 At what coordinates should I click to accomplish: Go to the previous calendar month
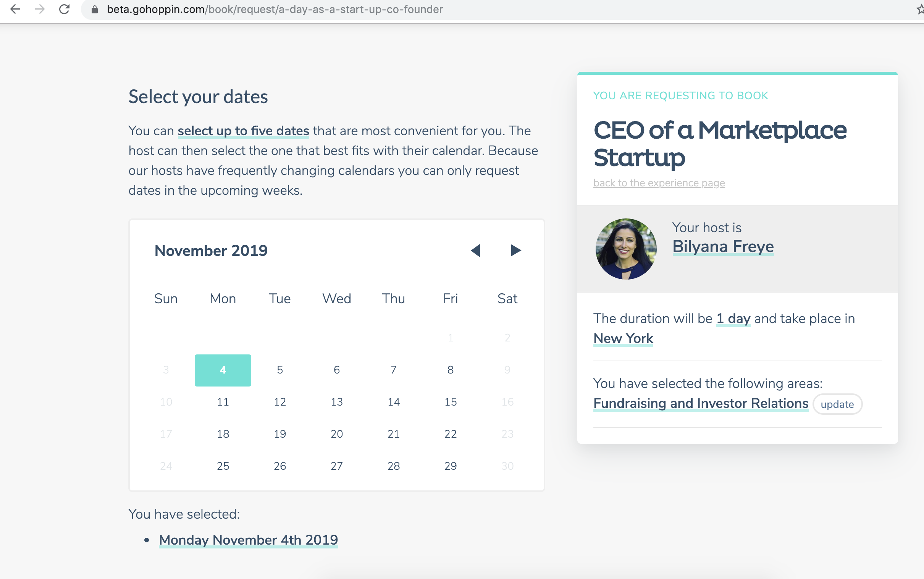(x=475, y=251)
